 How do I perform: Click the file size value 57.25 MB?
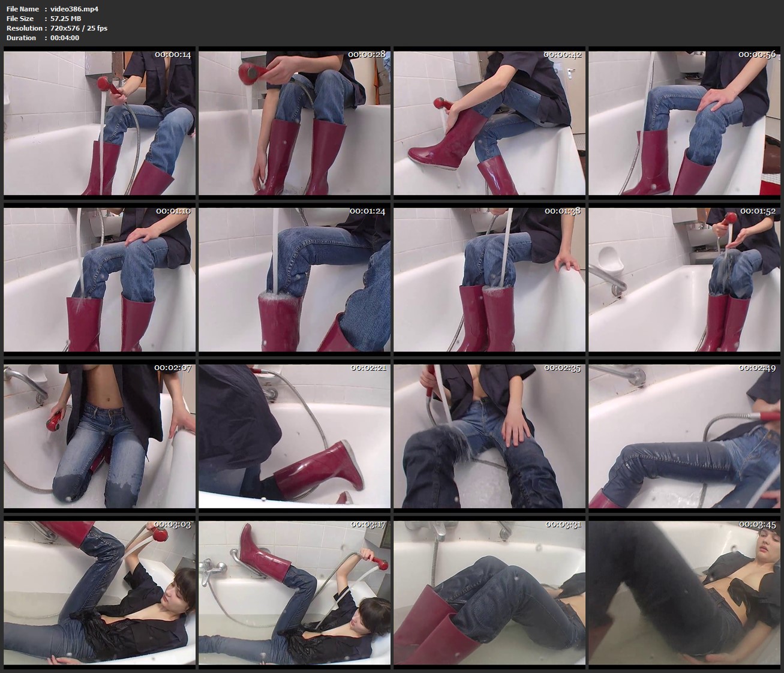click(x=65, y=19)
